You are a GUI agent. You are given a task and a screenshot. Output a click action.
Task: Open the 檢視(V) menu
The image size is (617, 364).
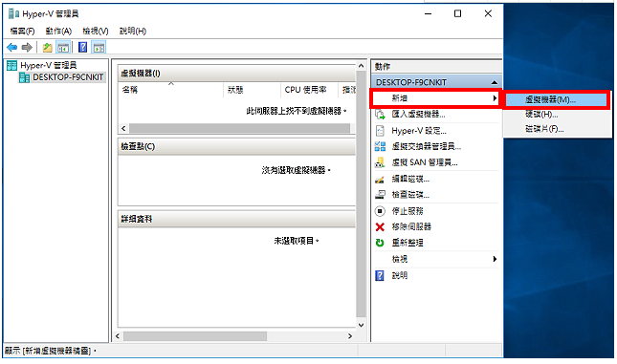(x=96, y=32)
